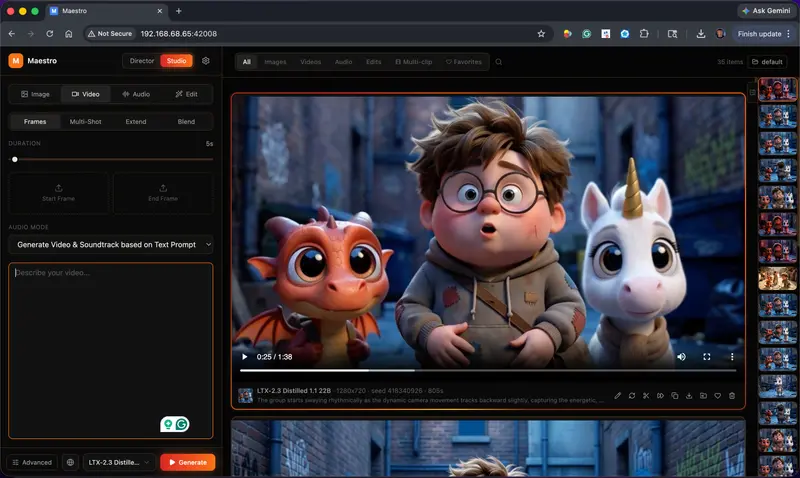Viewport: 800px width, 478px height.
Task: Mute the video player volume
Action: pyautogui.click(x=681, y=357)
